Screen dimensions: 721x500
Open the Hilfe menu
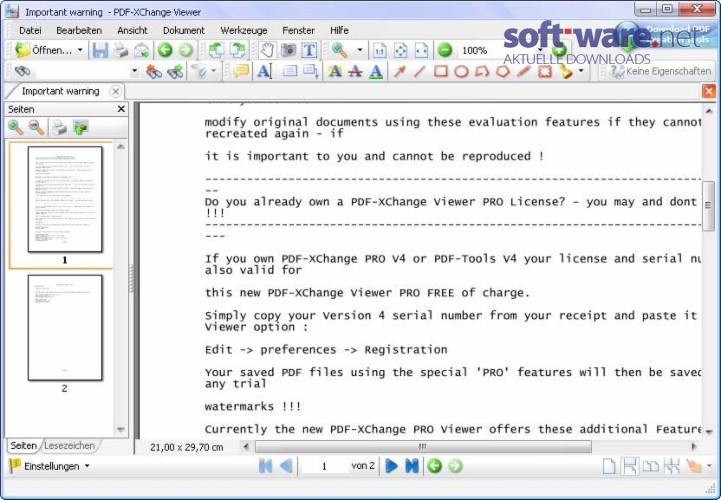pyautogui.click(x=339, y=30)
